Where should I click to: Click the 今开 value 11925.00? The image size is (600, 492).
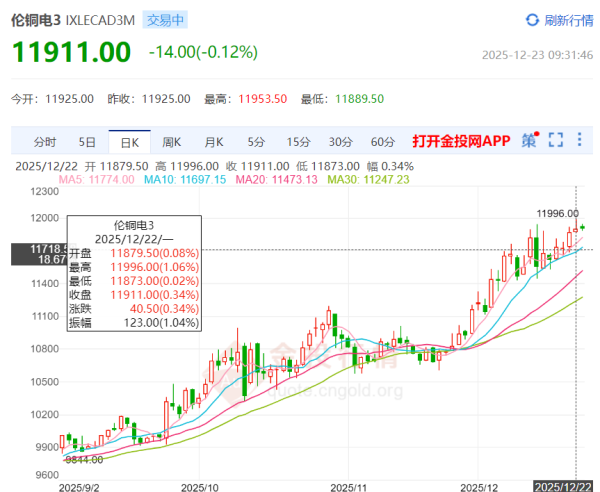point(69,99)
